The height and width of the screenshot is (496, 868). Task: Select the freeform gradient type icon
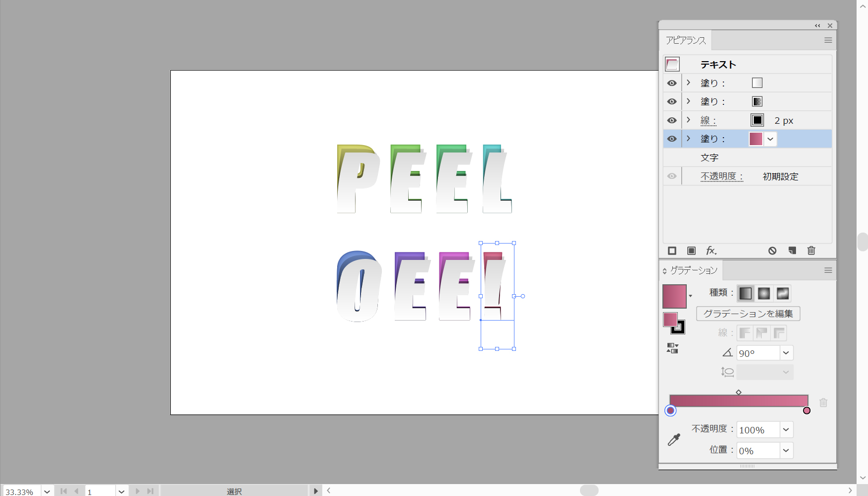point(783,294)
